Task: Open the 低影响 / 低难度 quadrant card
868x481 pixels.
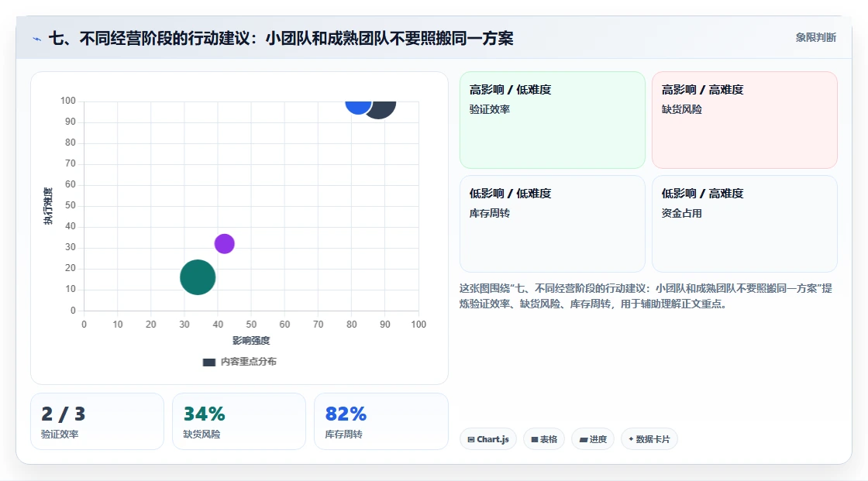Action: 553,224
